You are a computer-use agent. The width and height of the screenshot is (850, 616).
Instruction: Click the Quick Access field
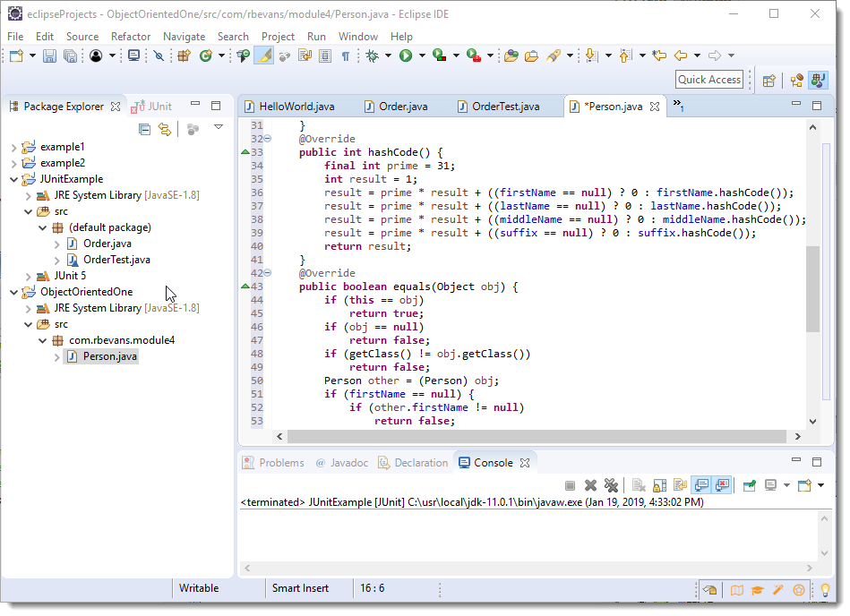click(709, 80)
